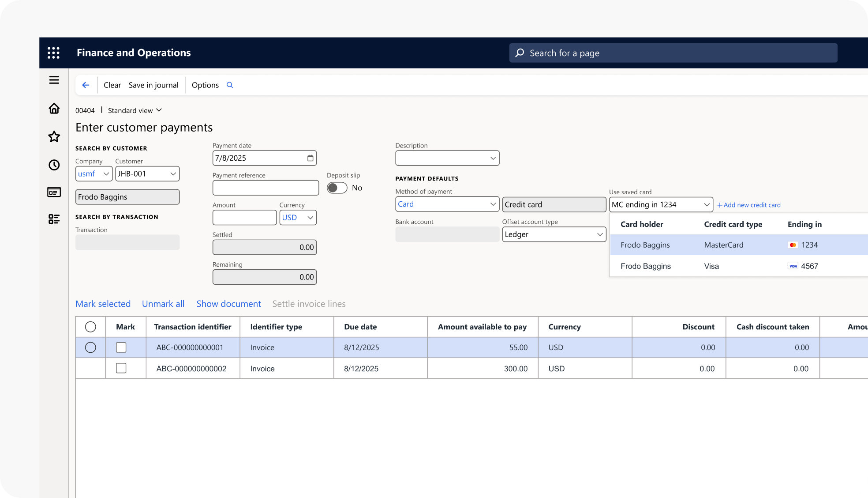Screen dimensions: 868x498
Task: Click the Transaction search field
Action: [127, 242]
